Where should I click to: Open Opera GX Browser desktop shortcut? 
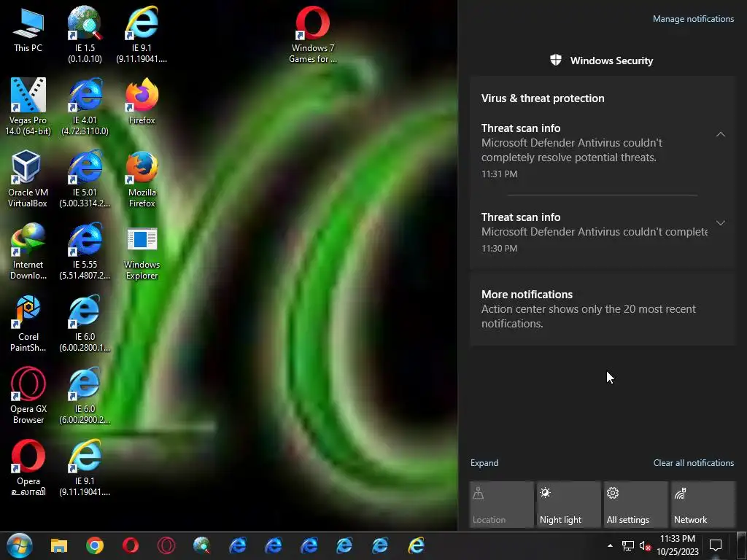pos(28,396)
